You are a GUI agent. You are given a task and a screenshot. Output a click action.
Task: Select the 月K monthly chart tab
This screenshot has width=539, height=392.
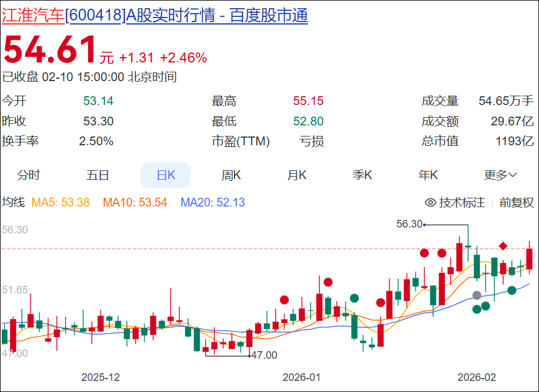coord(297,175)
